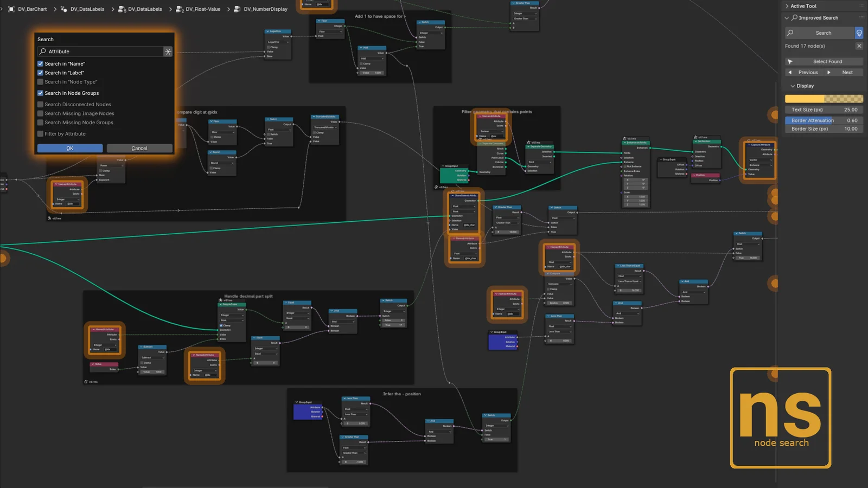Collapse the Improved Search panel

pyautogui.click(x=787, y=18)
